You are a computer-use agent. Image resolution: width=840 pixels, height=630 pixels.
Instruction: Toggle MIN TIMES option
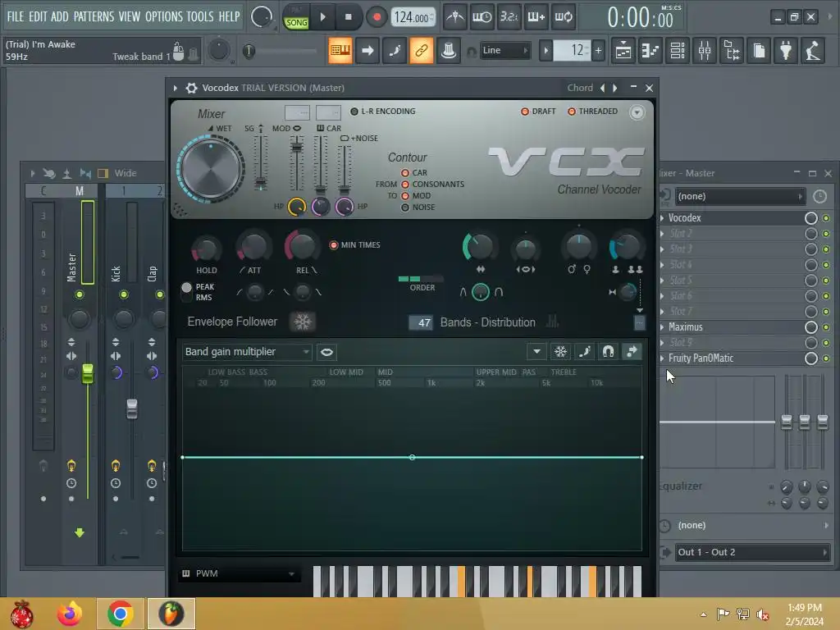[x=354, y=244]
